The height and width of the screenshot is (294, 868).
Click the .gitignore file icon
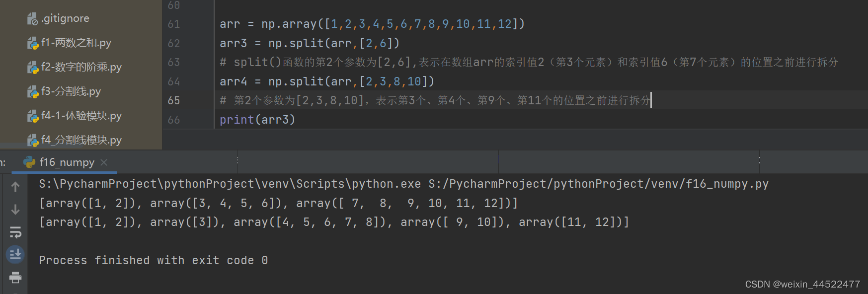[x=32, y=19]
